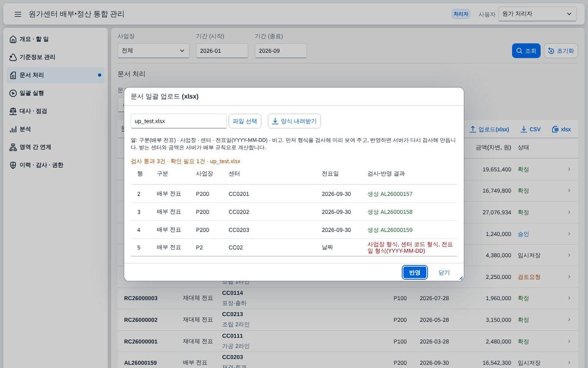588x368 pixels.
Task: Click the RC26000002 document number
Action: point(141,319)
